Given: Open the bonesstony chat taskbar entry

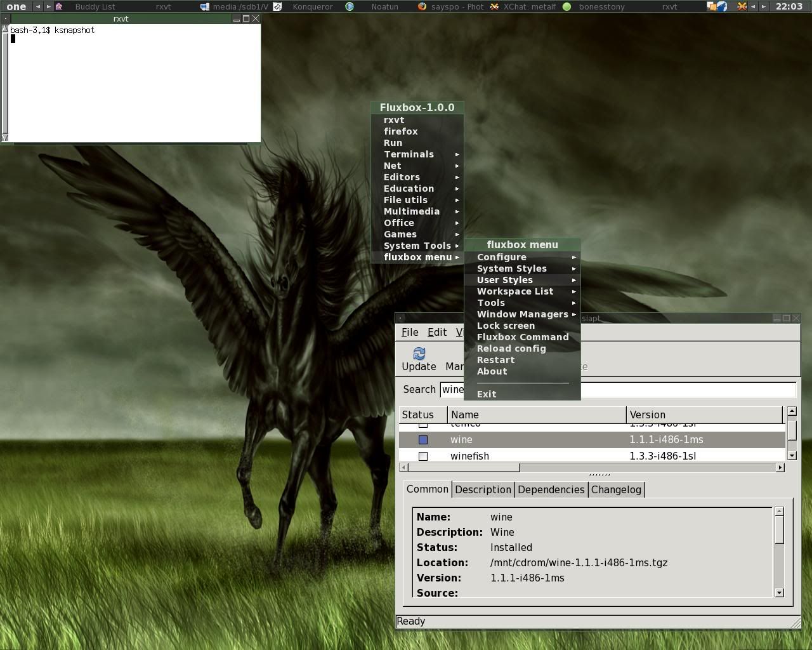Looking at the screenshot, I should [x=596, y=6].
